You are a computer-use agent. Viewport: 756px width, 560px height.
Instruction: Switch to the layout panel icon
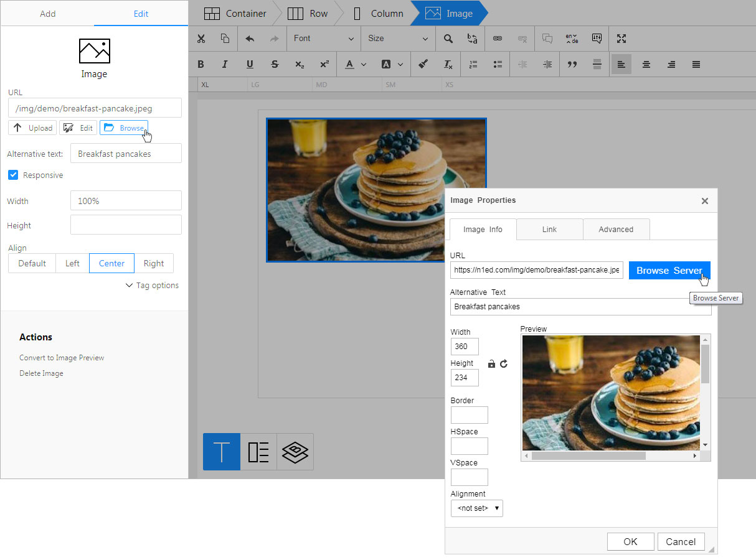point(258,452)
